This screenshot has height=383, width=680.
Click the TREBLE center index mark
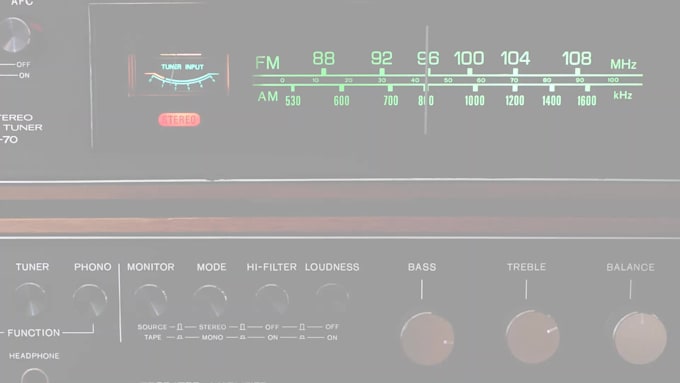click(x=526, y=290)
